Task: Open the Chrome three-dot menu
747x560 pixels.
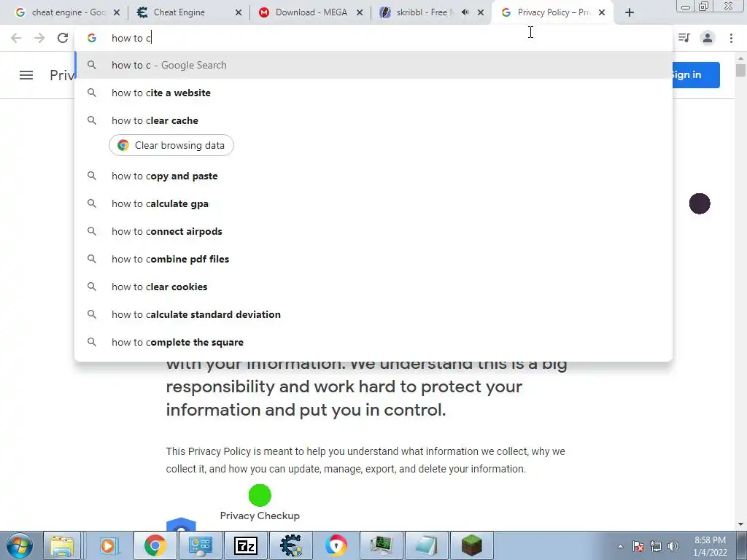Action: coord(731,38)
